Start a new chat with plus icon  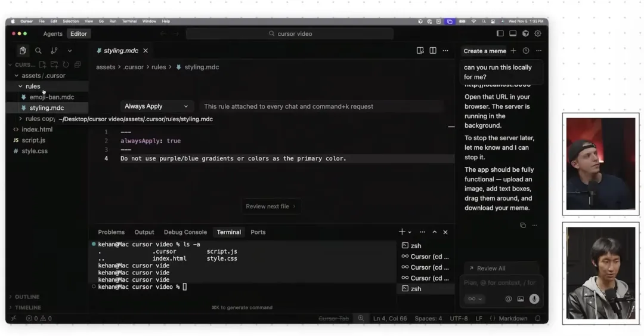[513, 51]
